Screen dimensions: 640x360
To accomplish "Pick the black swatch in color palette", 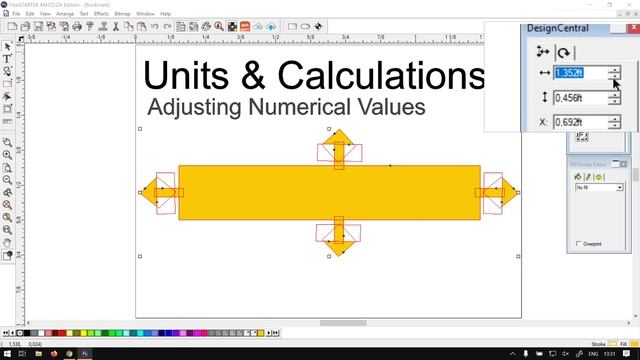I will coord(27,333).
